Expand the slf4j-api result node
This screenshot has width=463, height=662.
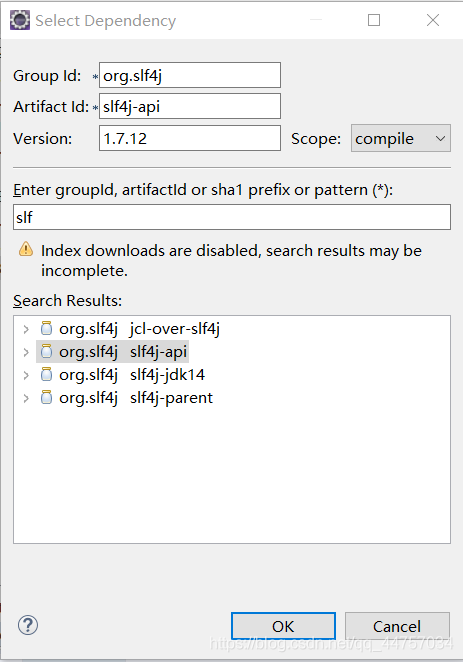point(26,352)
